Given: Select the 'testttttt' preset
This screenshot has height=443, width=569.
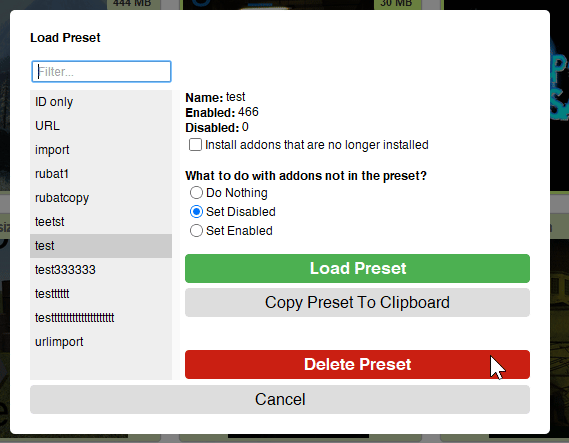Looking at the screenshot, I should 101,294.
